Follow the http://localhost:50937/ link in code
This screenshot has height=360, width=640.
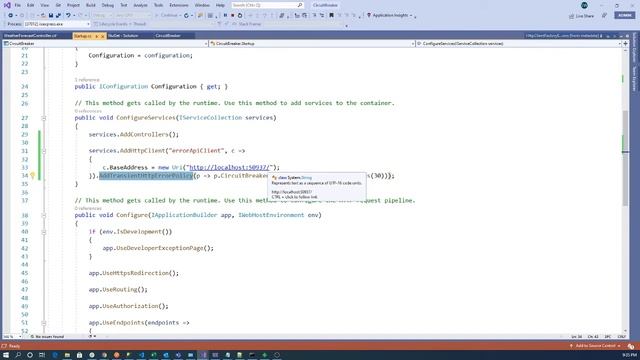[x=229, y=167]
